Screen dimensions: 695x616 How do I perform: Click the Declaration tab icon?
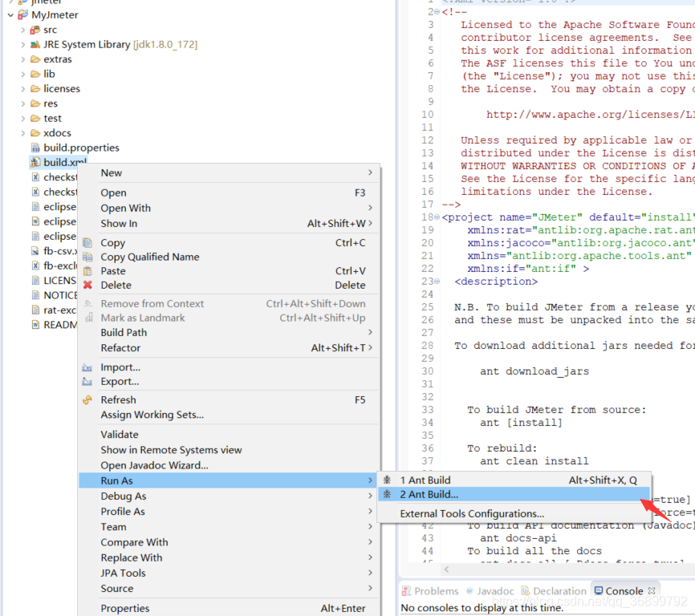[x=526, y=591]
